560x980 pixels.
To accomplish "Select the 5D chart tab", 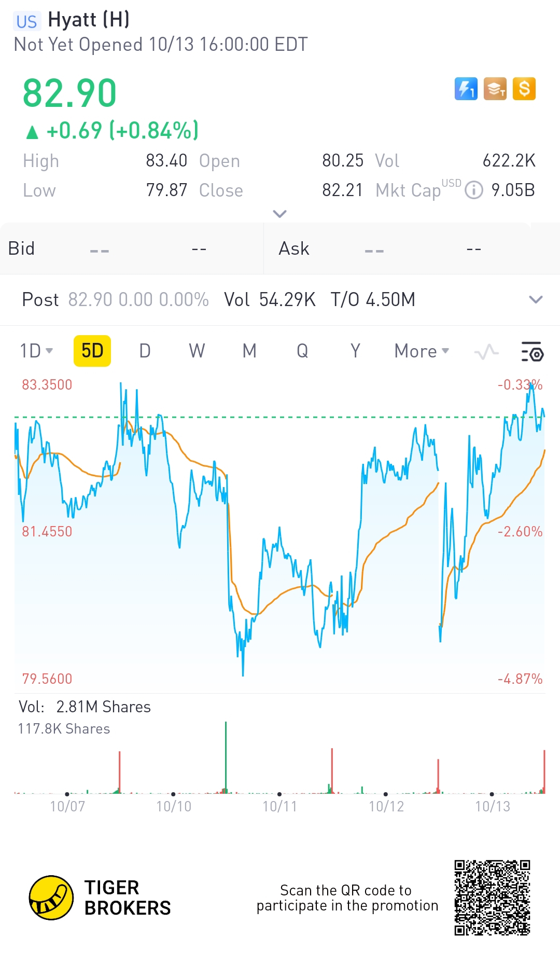I will point(92,351).
